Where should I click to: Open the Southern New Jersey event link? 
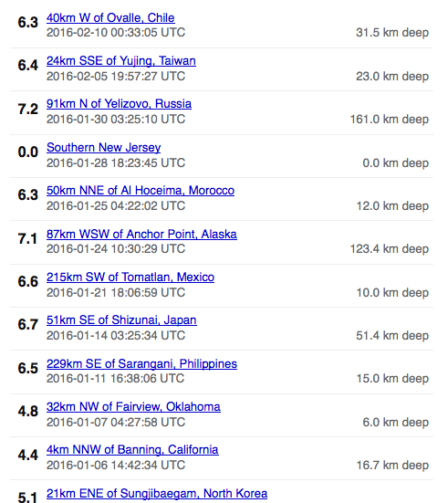[104, 148]
